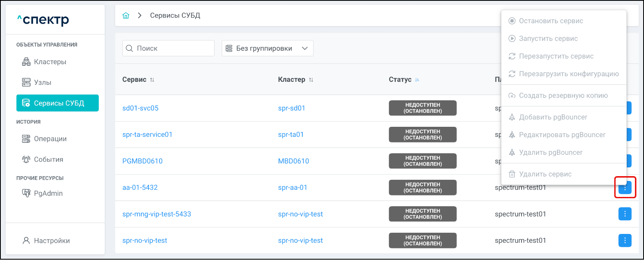Go to Узлы in sidebar
This screenshot has width=644, height=260.
click(x=42, y=83)
